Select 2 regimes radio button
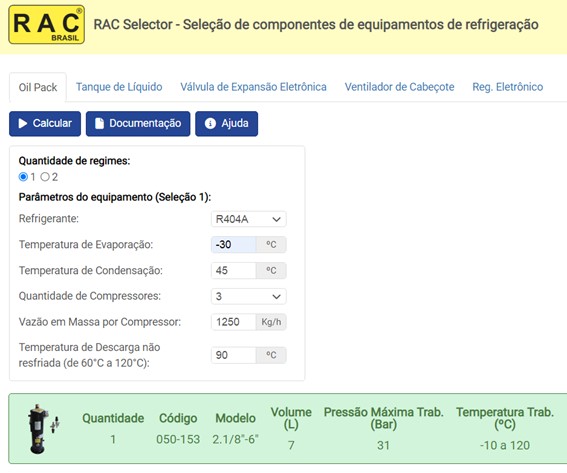This screenshot has height=473, width=567. click(45, 177)
